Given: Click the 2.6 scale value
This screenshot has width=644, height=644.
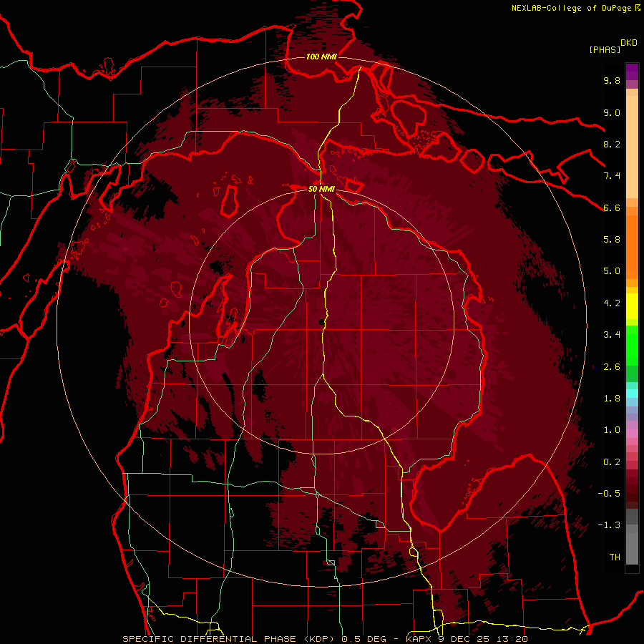Looking at the screenshot, I should tap(612, 367).
